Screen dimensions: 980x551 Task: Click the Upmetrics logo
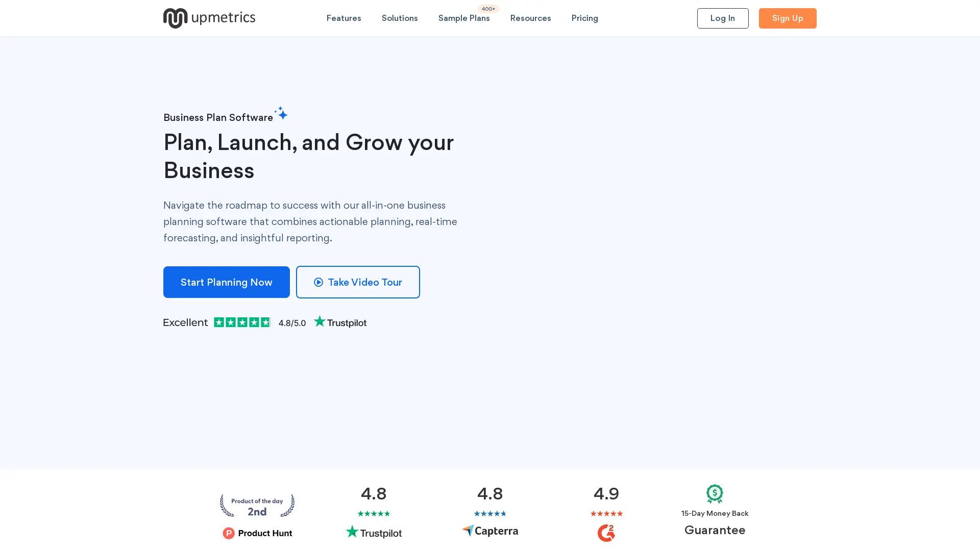[209, 18]
